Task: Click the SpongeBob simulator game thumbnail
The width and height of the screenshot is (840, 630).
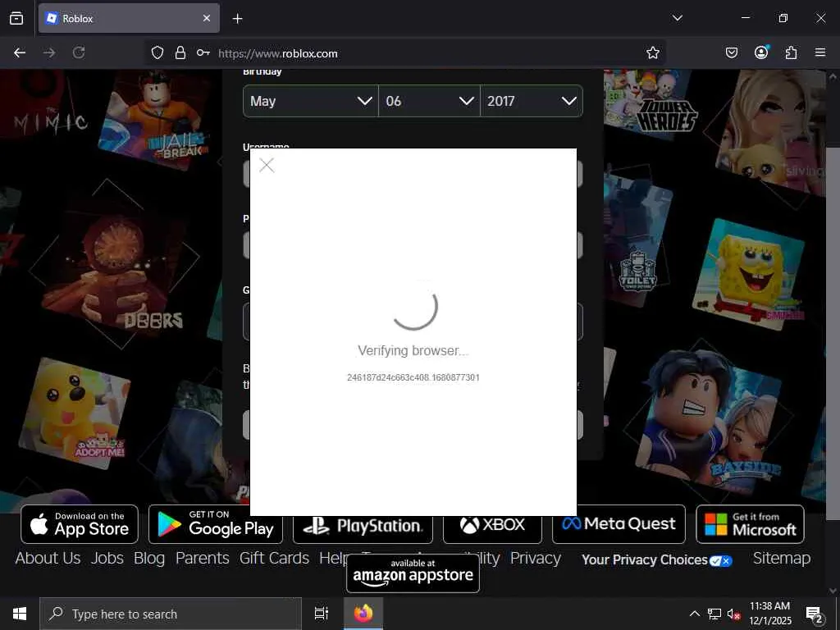Action: (748, 274)
